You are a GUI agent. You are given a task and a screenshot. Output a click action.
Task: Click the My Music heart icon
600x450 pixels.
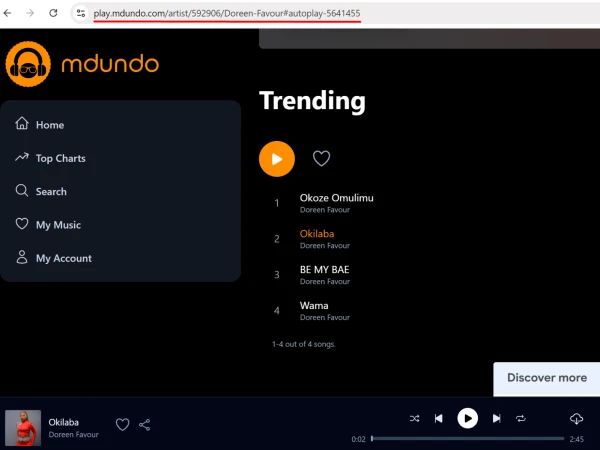22,223
